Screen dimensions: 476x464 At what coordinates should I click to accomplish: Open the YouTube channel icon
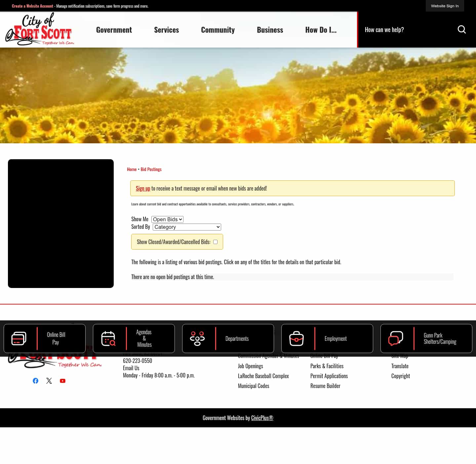pos(62,381)
